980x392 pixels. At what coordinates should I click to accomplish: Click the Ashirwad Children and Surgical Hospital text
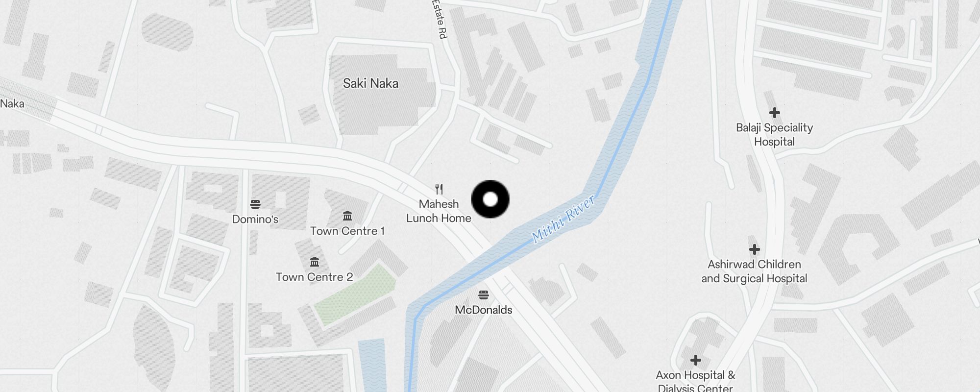click(x=754, y=271)
